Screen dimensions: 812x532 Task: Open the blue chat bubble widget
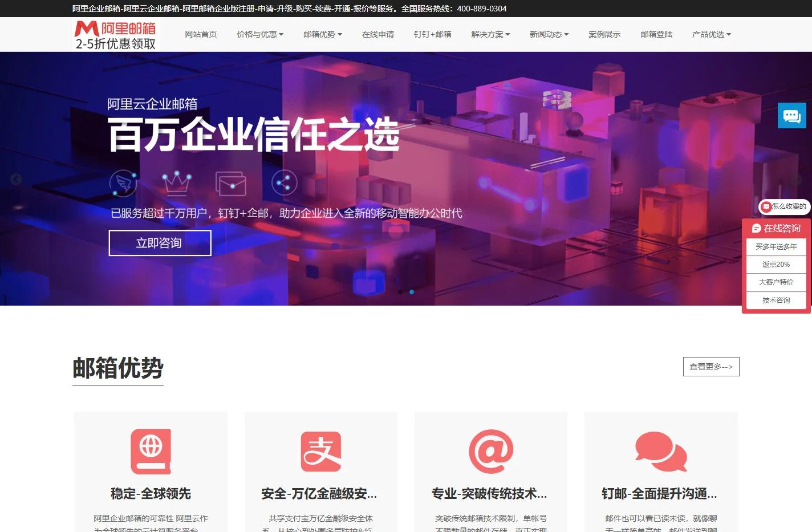792,116
